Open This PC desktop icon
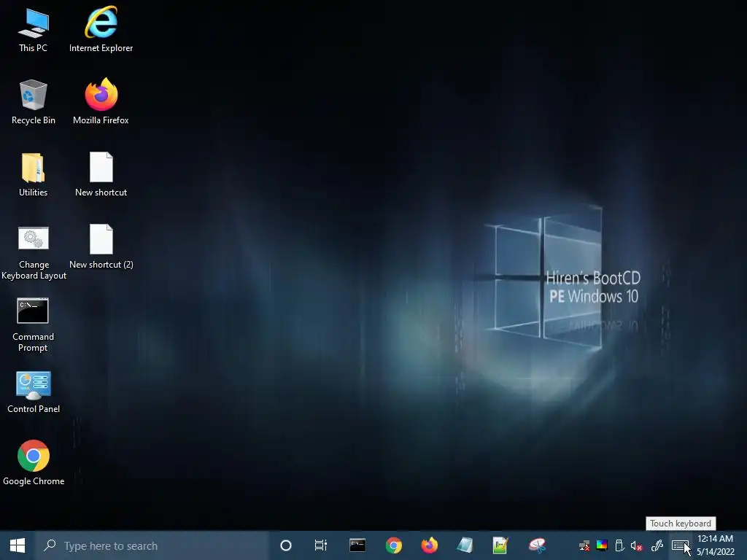Viewport: 747px width, 560px height. pos(34,29)
